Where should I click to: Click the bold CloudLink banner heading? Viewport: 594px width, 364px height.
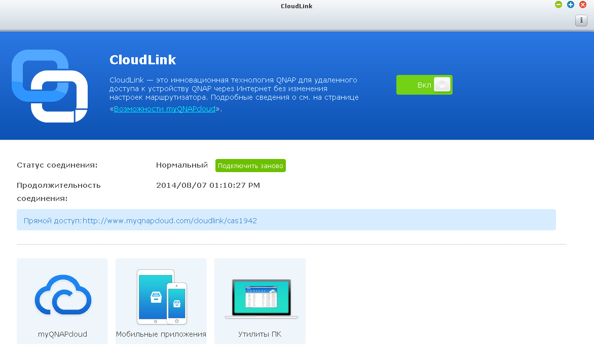coord(143,60)
